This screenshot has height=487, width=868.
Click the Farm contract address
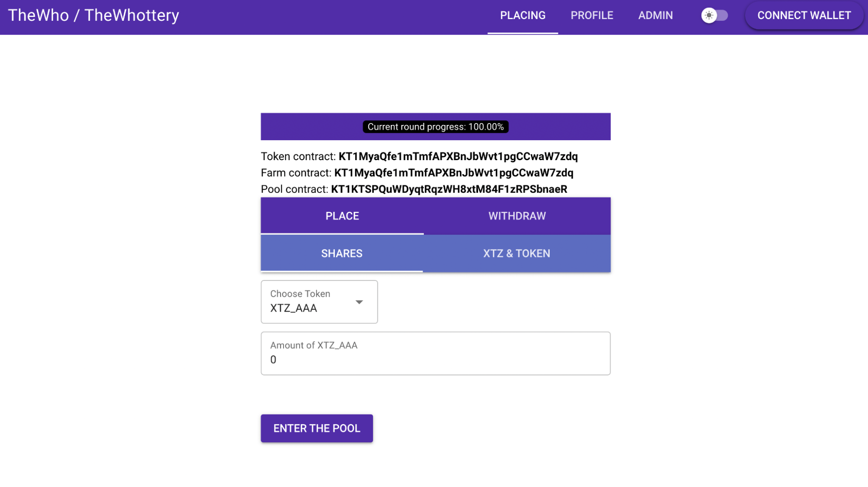[x=454, y=173]
